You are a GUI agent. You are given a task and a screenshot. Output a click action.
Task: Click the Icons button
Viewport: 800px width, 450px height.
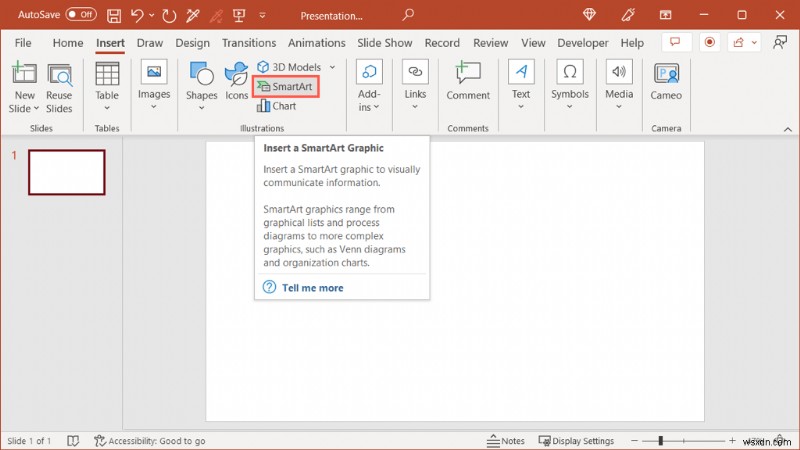click(x=237, y=81)
